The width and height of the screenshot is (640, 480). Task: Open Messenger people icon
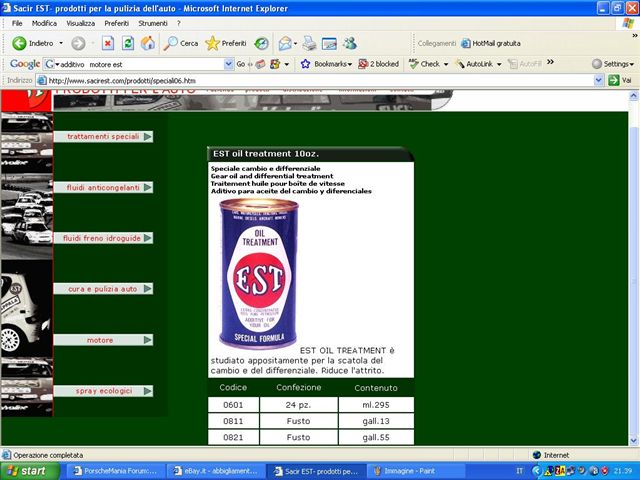coord(350,43)
